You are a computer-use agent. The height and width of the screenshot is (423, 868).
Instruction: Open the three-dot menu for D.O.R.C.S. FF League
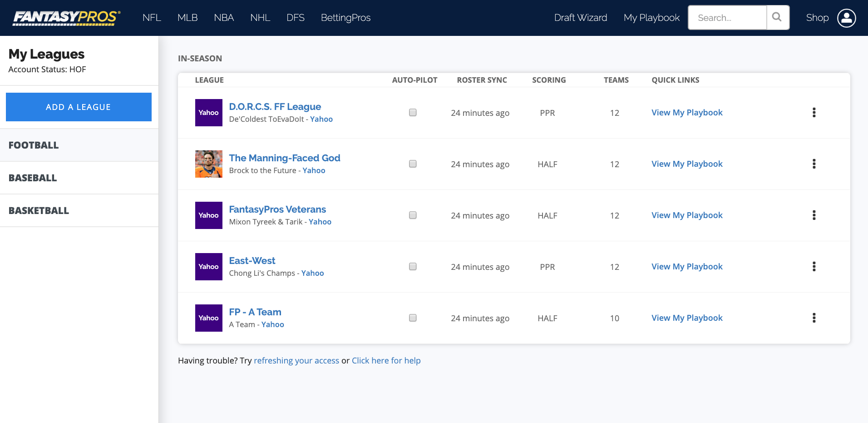pos(814,113)
